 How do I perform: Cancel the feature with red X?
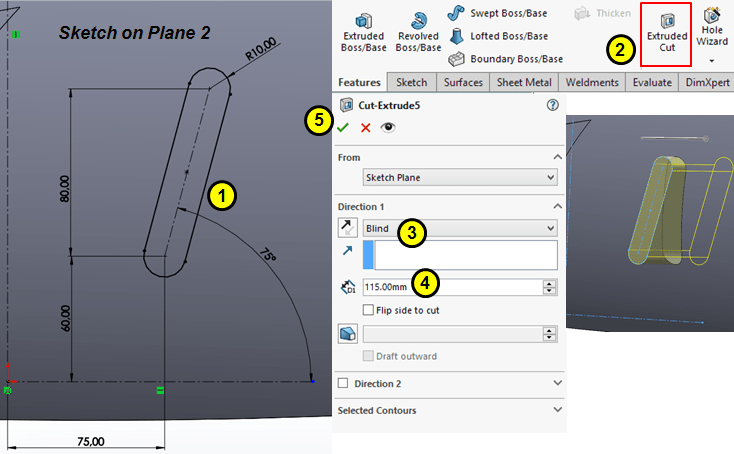tap(365, 127)
